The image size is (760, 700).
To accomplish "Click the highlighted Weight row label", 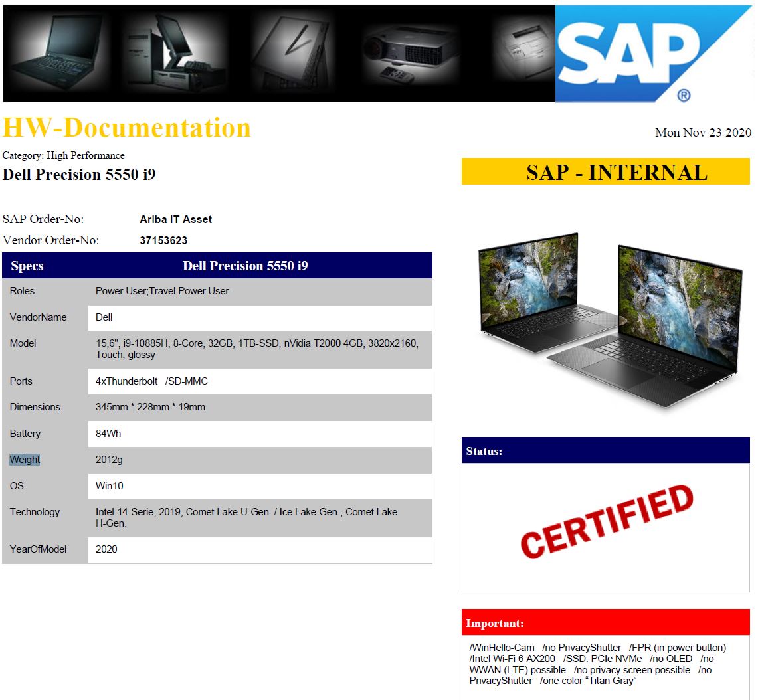I will (x=25, y=459).
